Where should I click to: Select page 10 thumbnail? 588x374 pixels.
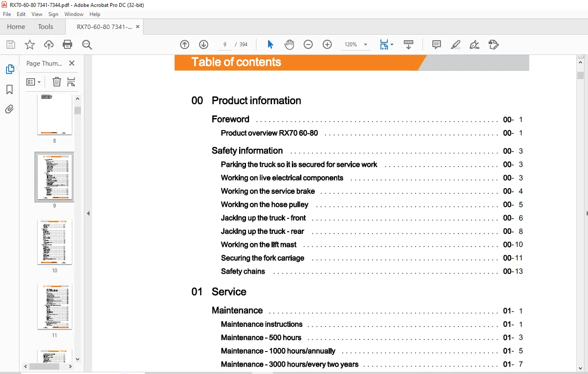[54, 242]
